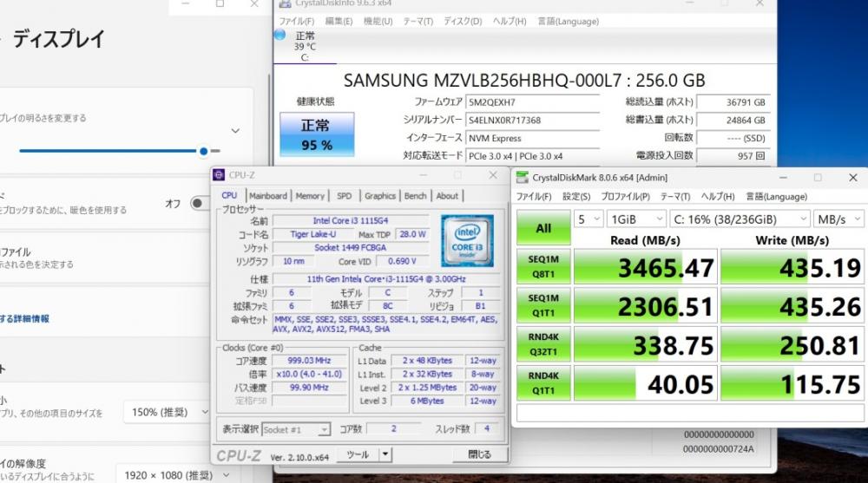Click the 999.03 MHz core speed value
Image resolution: width=868 pixels, height=483 pixels.
[x=309, y=361]
